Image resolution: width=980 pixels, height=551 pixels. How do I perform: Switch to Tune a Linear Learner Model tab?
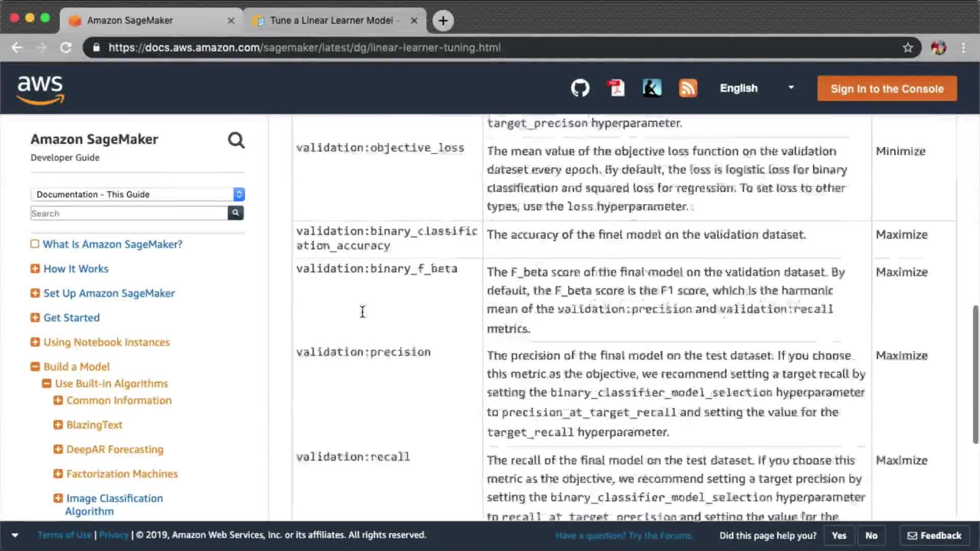coord(332,20)
